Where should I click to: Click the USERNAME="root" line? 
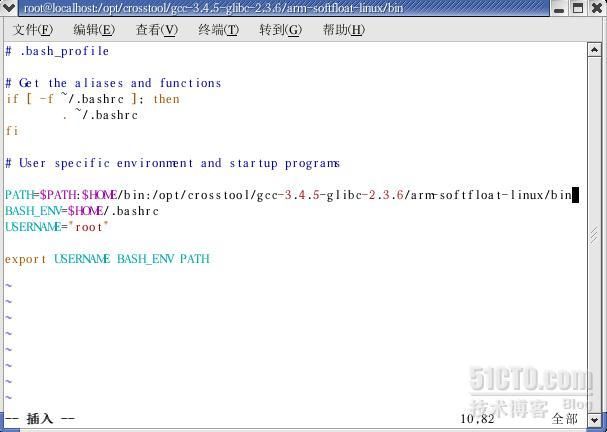57,227
